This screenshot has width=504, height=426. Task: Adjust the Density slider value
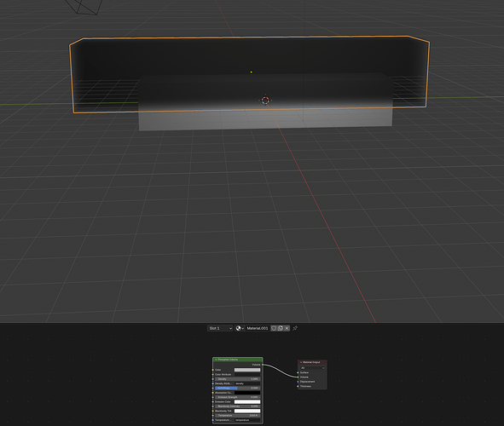tap(238, 379)
